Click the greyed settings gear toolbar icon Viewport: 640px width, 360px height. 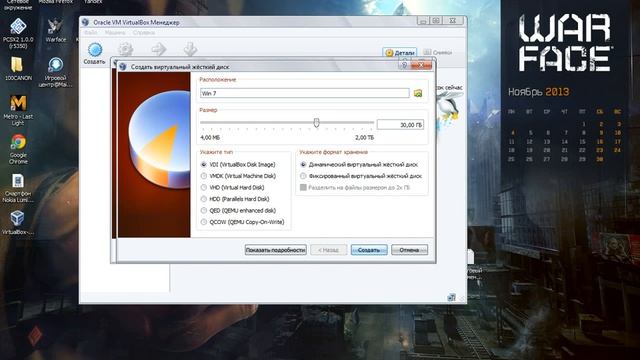coord(126,49)
